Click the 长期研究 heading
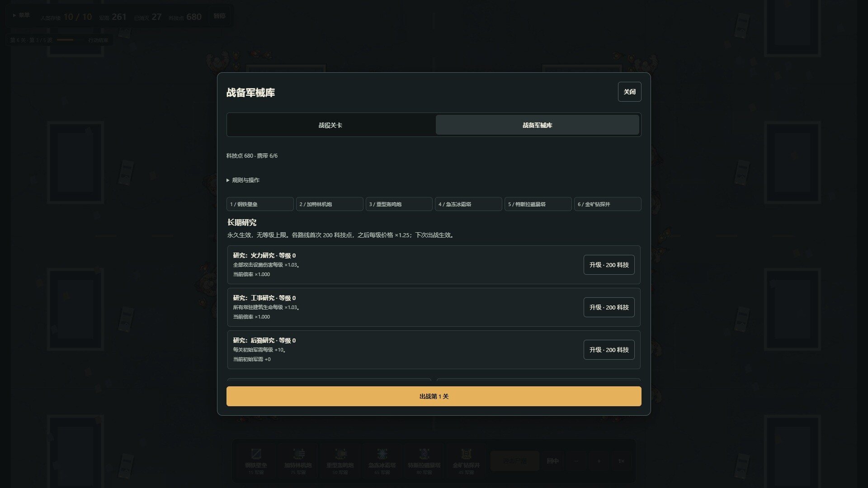This screenshot has width=868, height=488. tap(242, 222)
